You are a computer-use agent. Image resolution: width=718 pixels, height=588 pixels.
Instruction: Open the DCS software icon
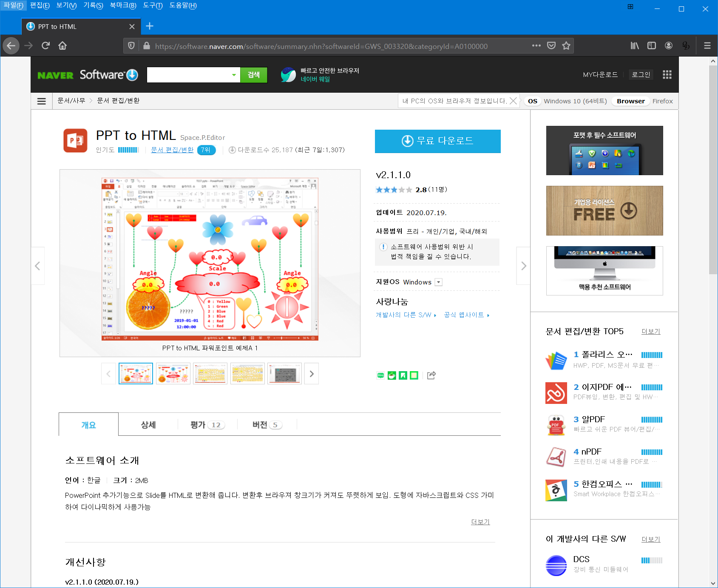tap(556, 565)
